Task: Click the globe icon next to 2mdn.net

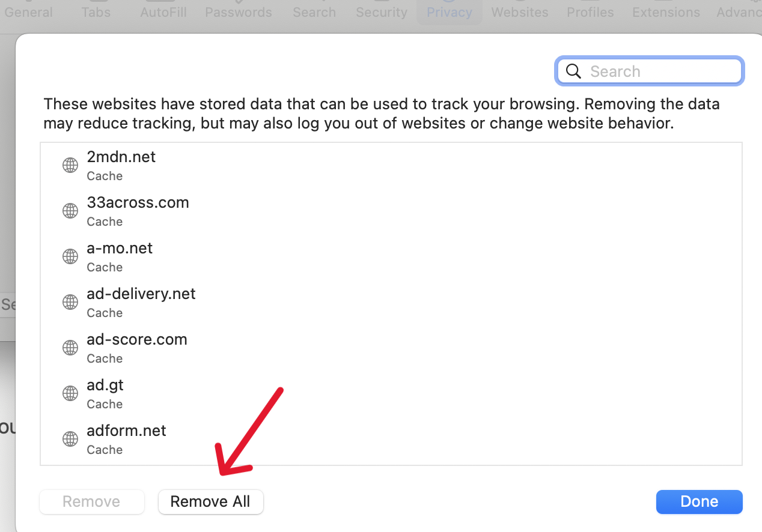Action: (70, 165)
